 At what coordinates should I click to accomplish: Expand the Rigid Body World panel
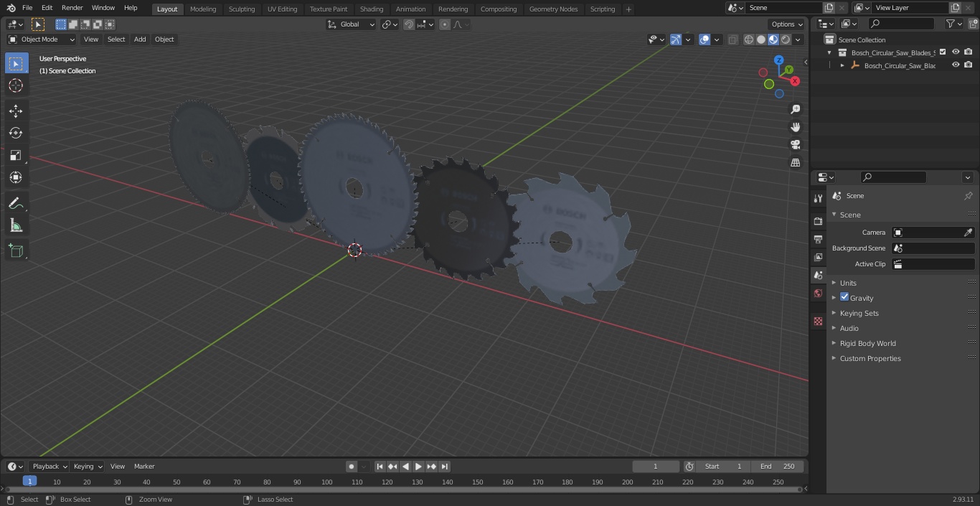pos(867,343)
